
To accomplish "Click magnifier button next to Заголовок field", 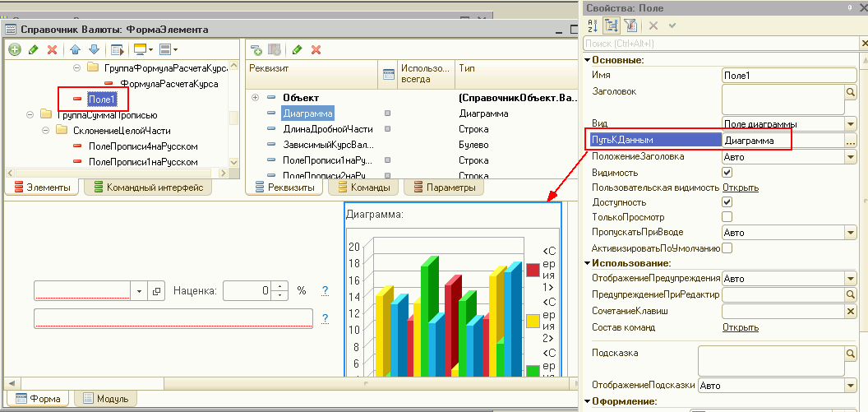I will coord(851,92).
